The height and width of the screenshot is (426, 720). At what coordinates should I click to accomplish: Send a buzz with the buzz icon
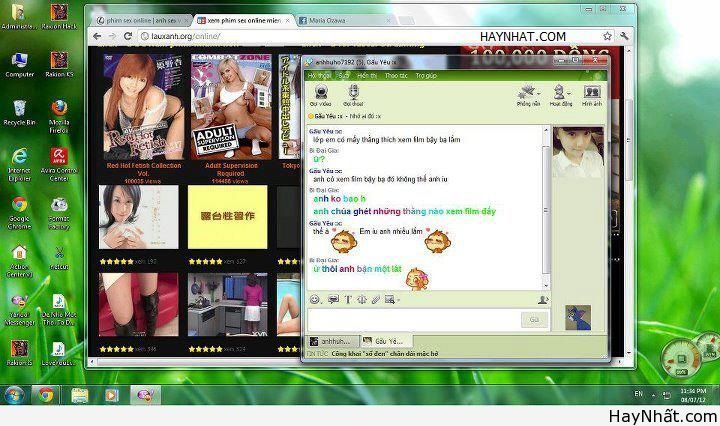point(362,300)
